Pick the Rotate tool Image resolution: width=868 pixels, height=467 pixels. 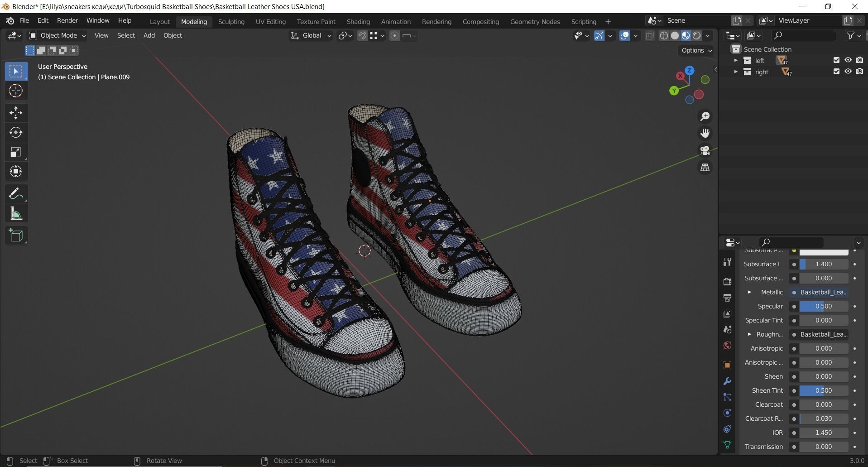tap(16, 132)
